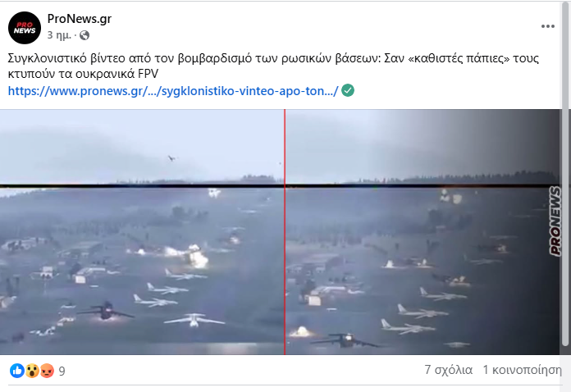Open the right panel of the airbase video
Image resolution: width=571 pixels, height=392 pixels.
[423, 232]
